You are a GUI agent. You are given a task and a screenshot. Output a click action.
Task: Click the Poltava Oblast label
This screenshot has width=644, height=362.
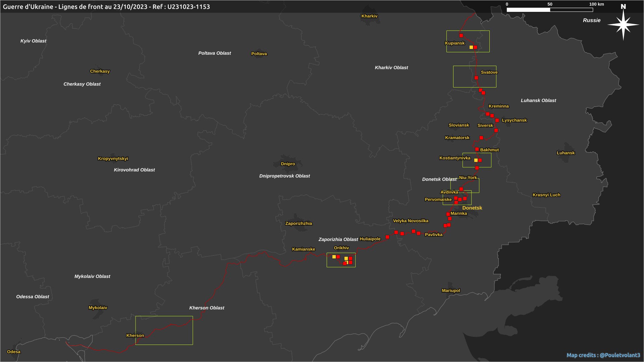point(215,53)
